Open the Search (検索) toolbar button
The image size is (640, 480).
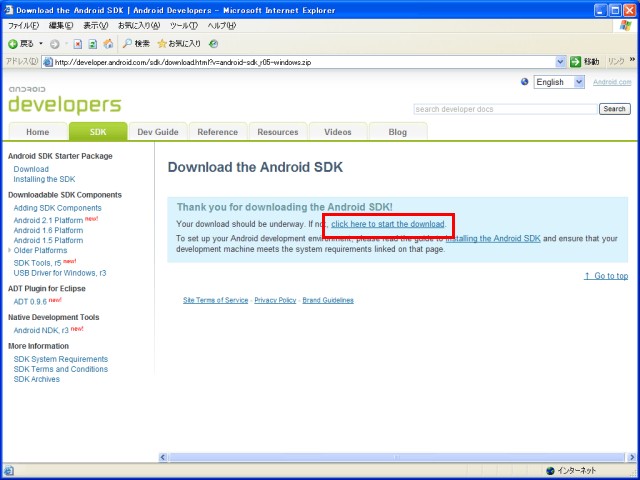click(136, 44)
